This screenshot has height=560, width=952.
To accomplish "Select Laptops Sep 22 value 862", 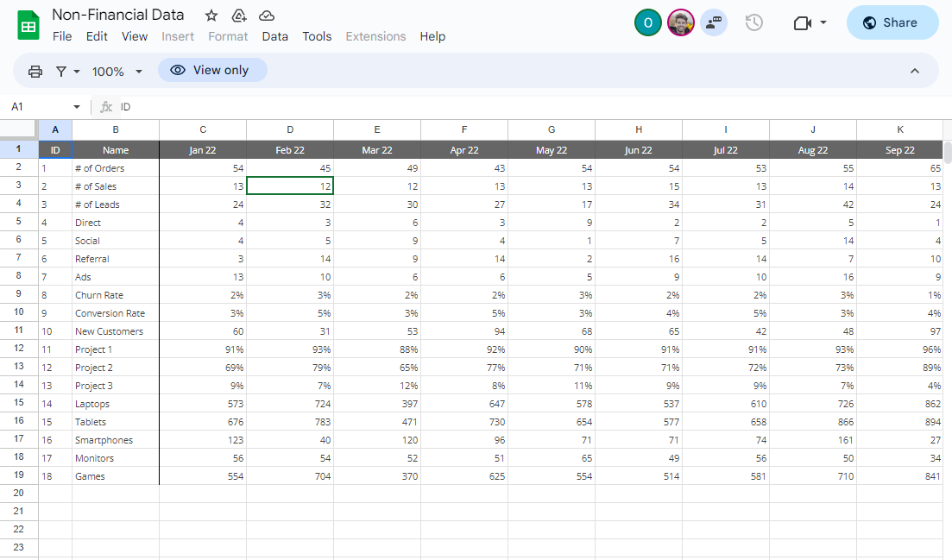I will pyautogui.click(x=900, y=404).
